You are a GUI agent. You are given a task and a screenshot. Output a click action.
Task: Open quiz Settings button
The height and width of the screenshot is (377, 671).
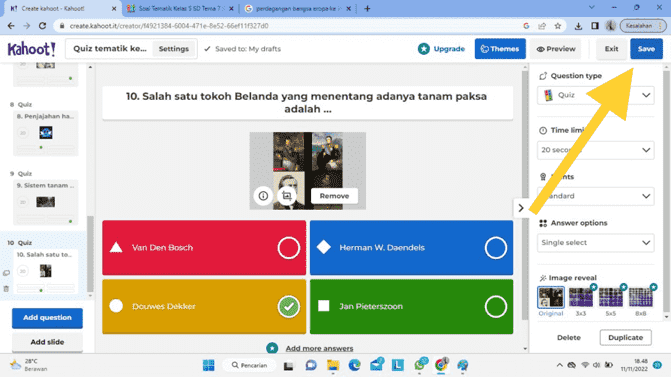[x=174, y=49]
